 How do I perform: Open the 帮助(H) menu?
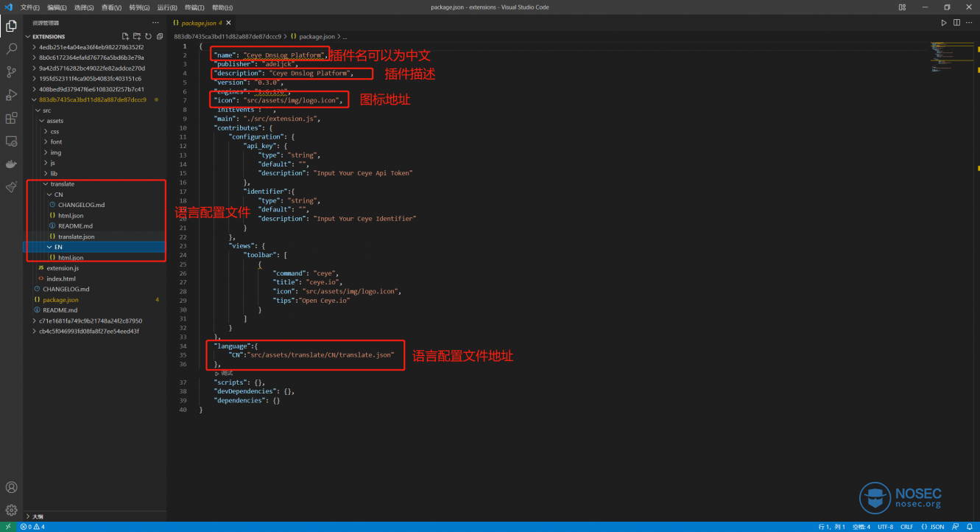[x=222, y=7]
